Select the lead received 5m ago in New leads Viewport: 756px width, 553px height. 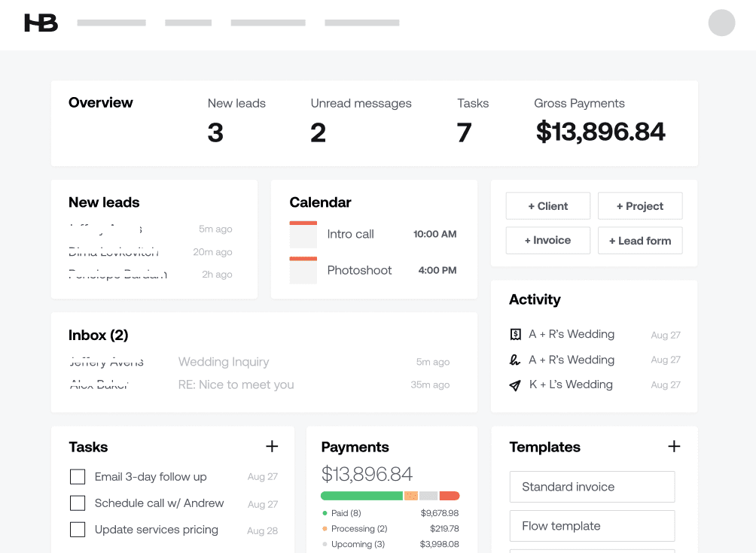[151, 229]
